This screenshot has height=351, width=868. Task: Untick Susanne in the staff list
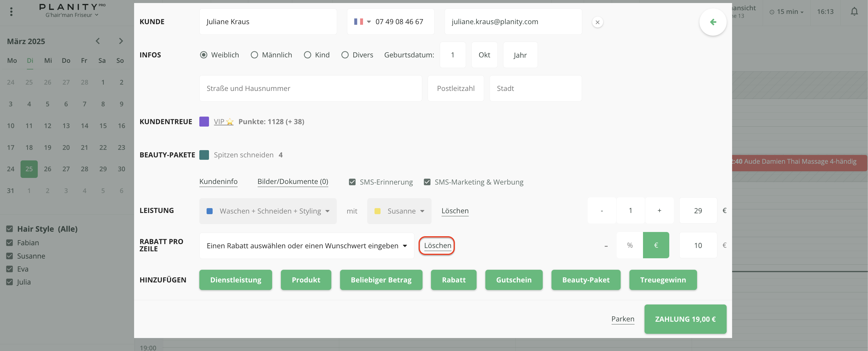9,256
